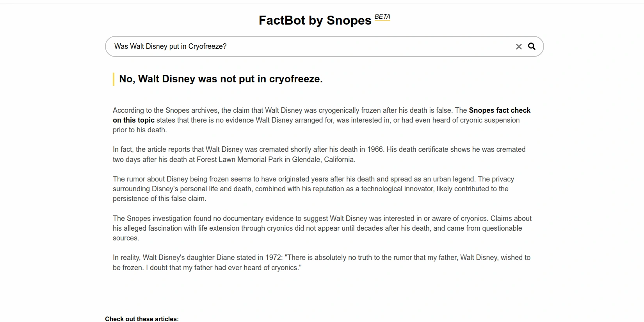Click the paragraph starting "The rumor about Disney"
Image resolution: width=644 pixels, height=322 pixels.
(273, 189)
